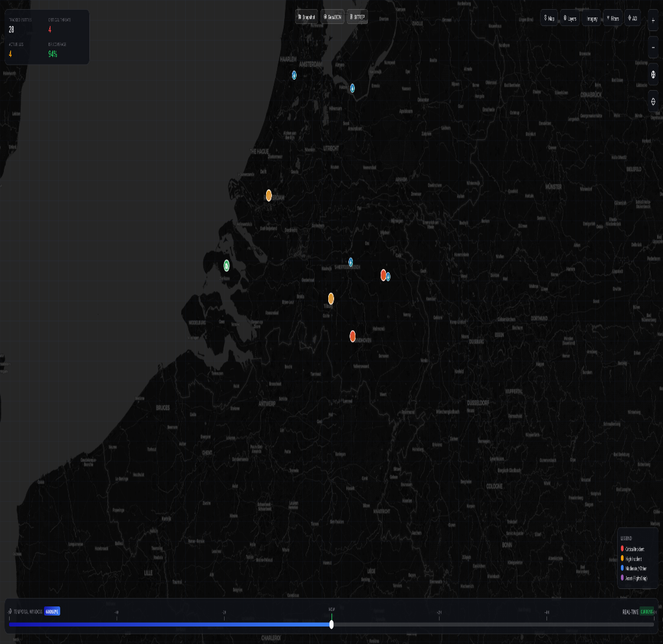The width and height of the screenshot is (663, 644).
Task: Click the zoom out minus button
Action: 653,47
